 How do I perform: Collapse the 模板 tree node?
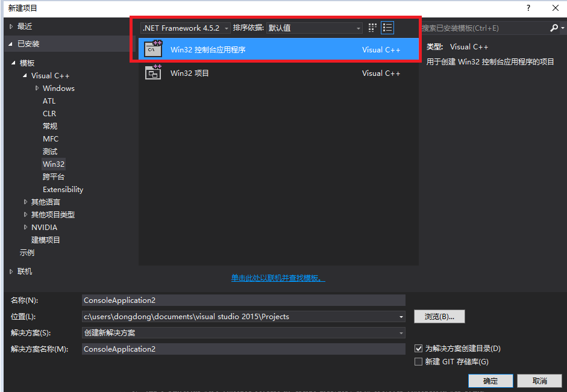13,63
